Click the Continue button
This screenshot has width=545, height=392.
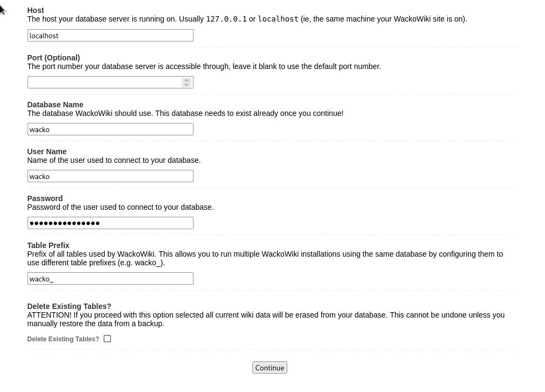tap(270, 368)
